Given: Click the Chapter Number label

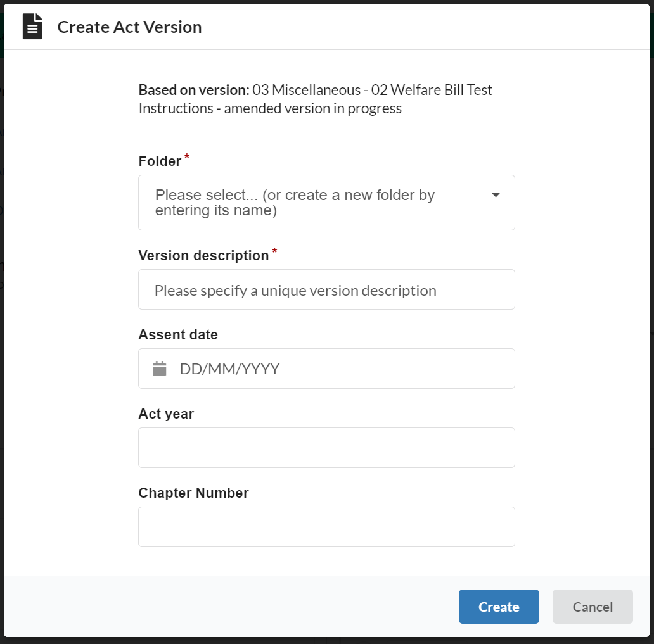Looking at the screenshot, I should pyautogui.click(x=193, y=493).
